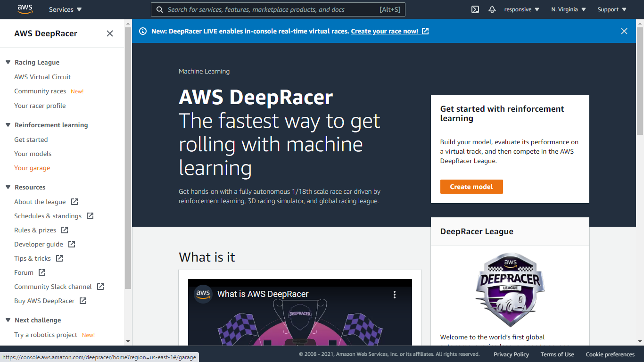Click external link icon beside Buy AWS DeepRacer
The height and width of the screenshot is (362, 644).
[83, 301]
